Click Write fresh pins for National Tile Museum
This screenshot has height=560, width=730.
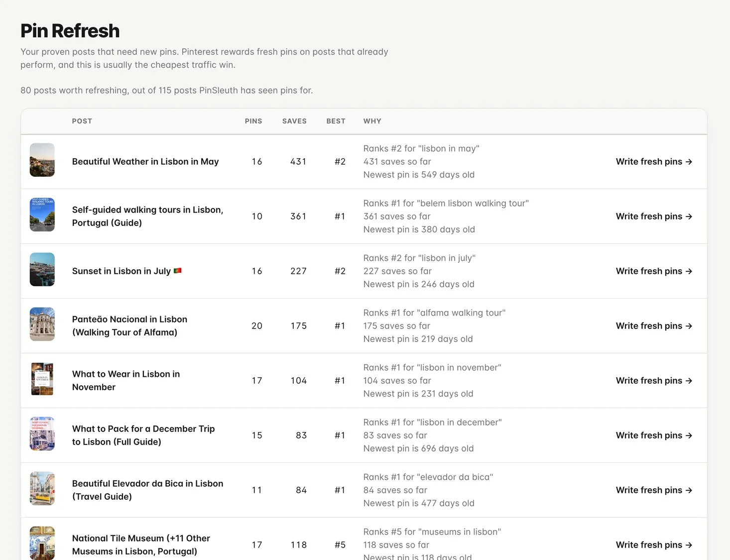(x=654, y=545)
